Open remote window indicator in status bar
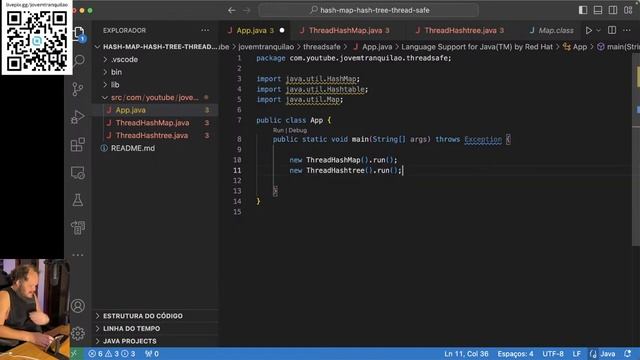Viewport: 640px width, 360px height. point(74,354)
